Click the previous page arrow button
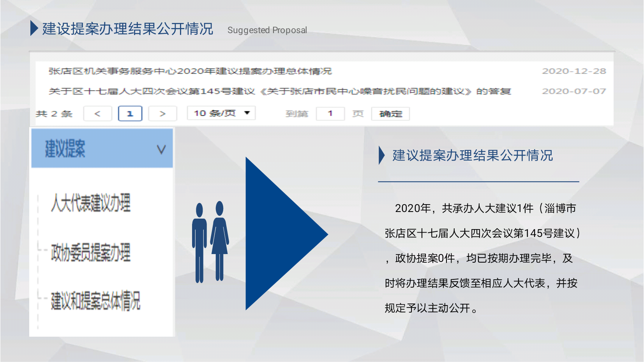The height and width of the screenshot is (362, 644). pos(97,114)
